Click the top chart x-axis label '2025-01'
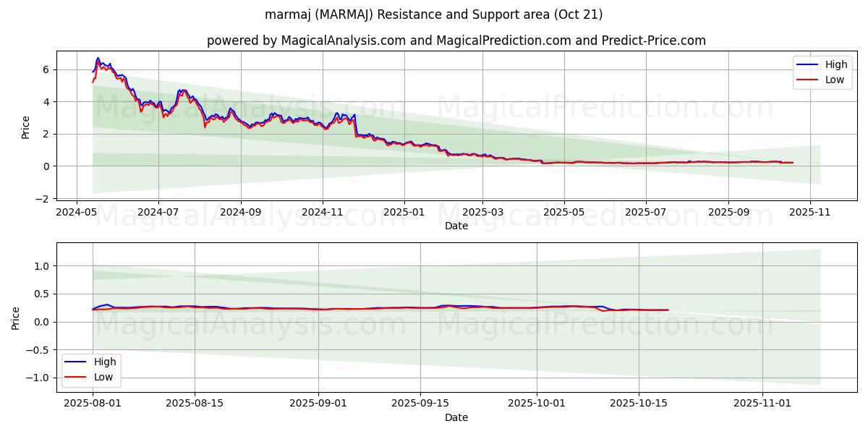This screenshot has width=868, height=434. point(404,213)
